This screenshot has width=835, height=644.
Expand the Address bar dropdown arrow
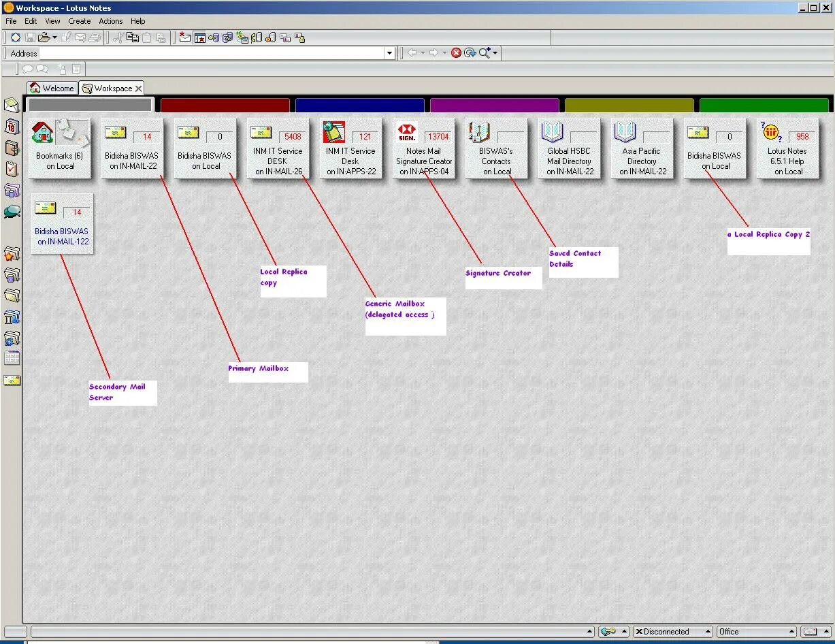tap(389, 53)
